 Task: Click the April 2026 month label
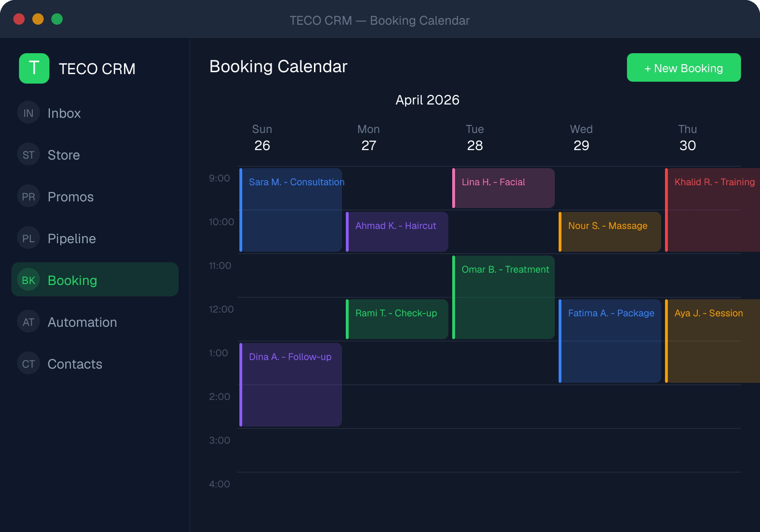tap(427, 100)
